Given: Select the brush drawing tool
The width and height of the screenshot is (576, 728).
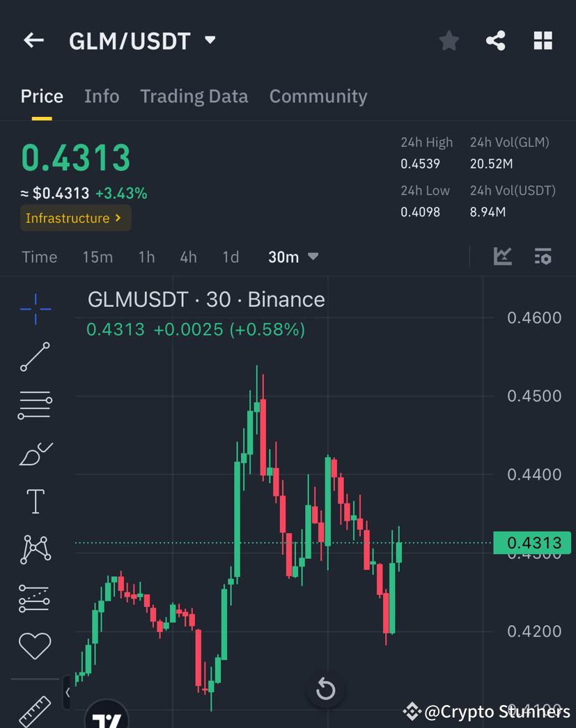Looking at the screenshot, I should coord(35,453).
